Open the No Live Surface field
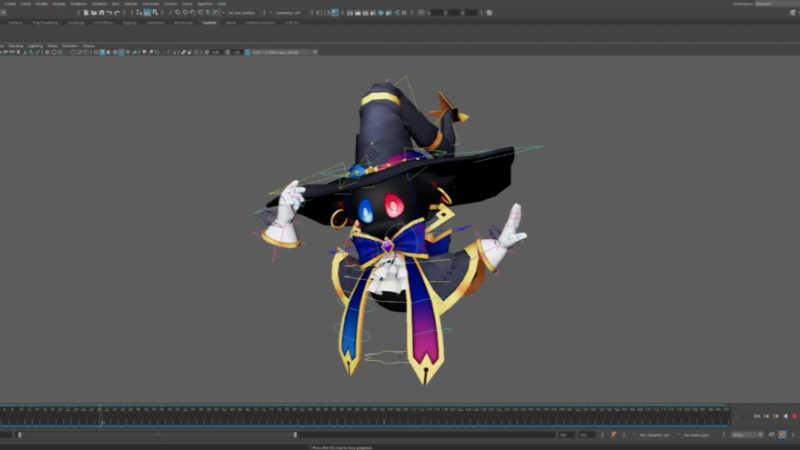This screenshot has height=450, width=800. tap(242, 13)
